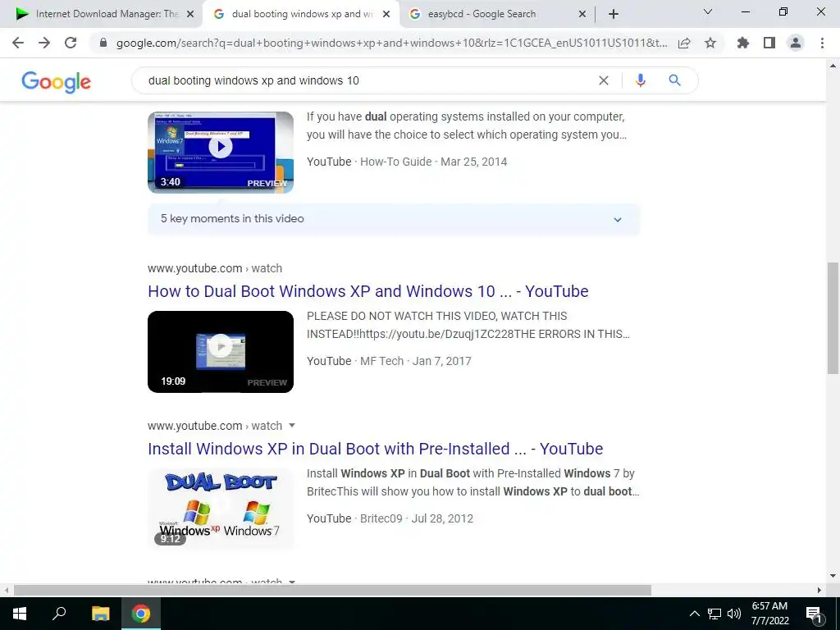Click the scroll-right arrow at bottom

point(819,590)
